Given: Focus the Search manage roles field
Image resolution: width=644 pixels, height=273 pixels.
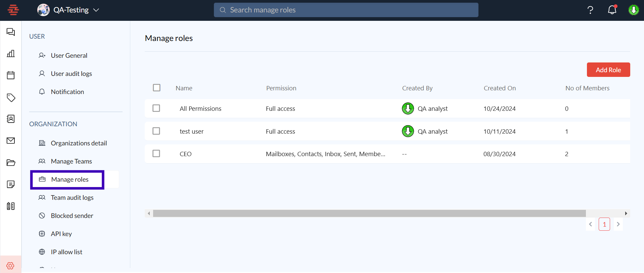Looking at the screenshot, I should click(x=346, y=10).
